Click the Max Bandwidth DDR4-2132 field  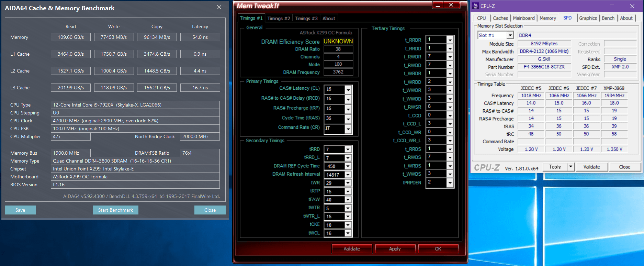544,51
